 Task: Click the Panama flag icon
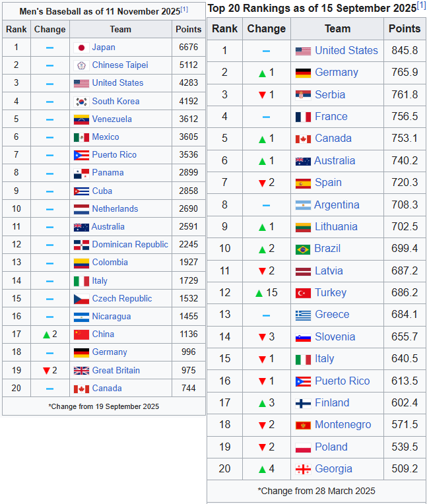pos(81,173)
